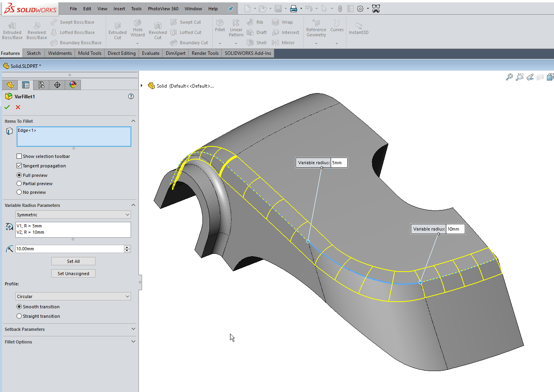Image resolution: width=554 pixels, height=392 pixels.
Task: Open Reference Geometry tool
Action: [x=316, y=28]
